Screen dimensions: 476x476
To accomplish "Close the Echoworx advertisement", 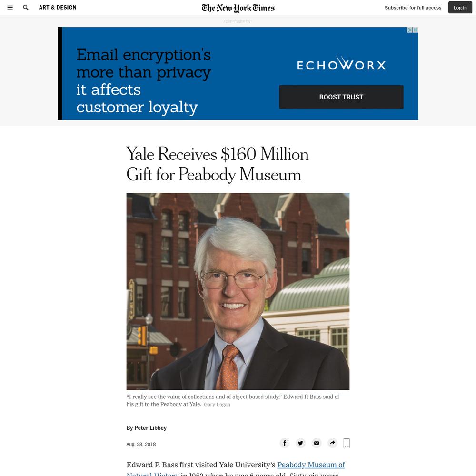I will [x=416, y=30].
